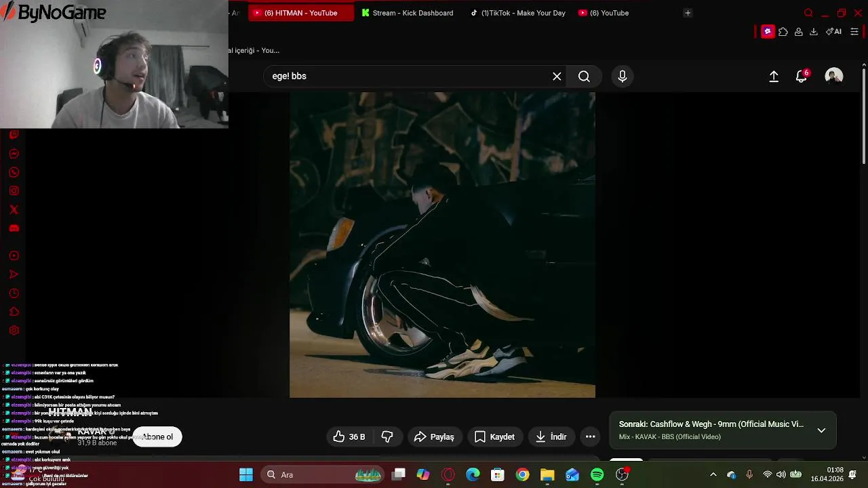The width and height of the screenshot is (868, 488).
Task: Open Windows Start menu
Action: 246,474
